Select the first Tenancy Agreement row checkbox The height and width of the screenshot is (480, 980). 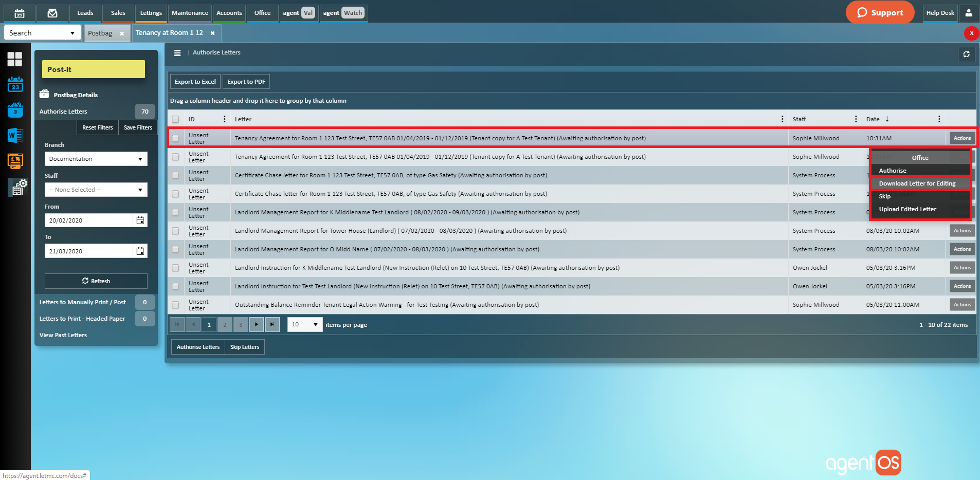176,138
